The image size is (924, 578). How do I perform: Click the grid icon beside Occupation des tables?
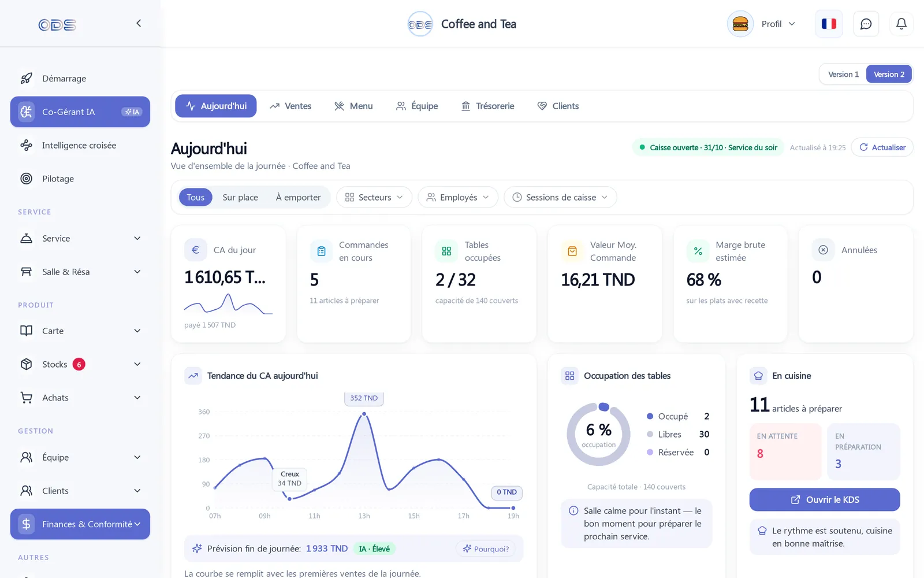click(x=569, y=376)
